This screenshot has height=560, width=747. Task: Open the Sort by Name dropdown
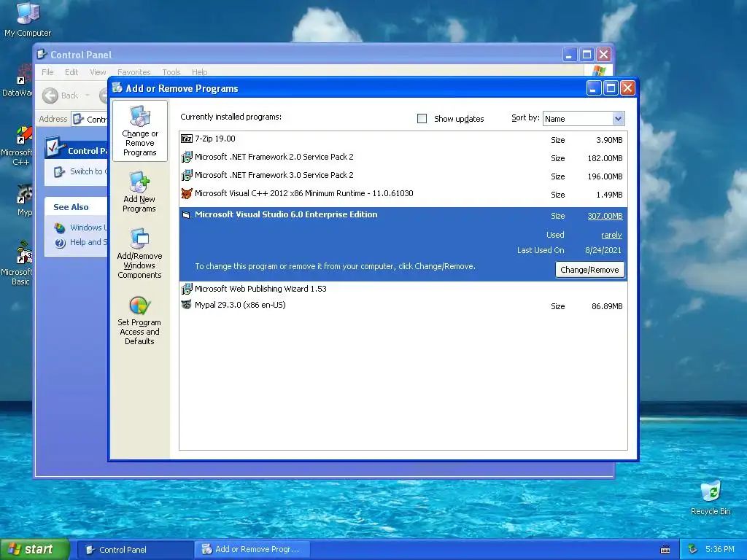(618, 119)
